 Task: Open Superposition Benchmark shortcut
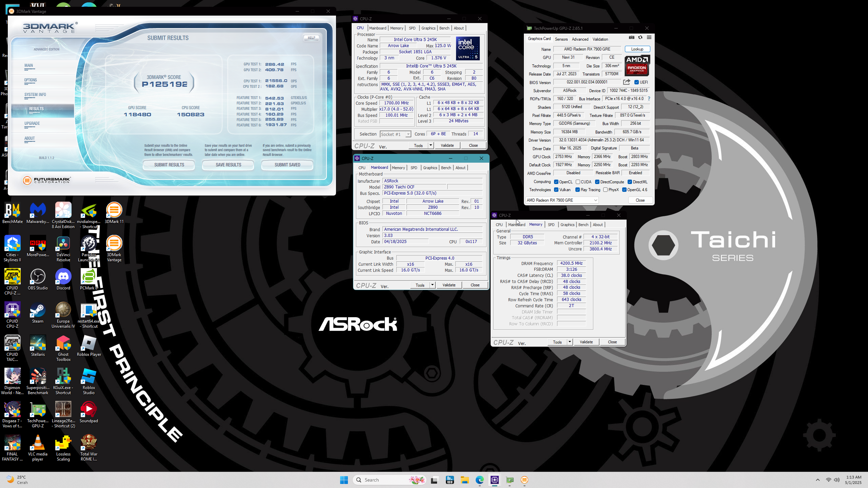pyautogui.click(x=38, y=381)
